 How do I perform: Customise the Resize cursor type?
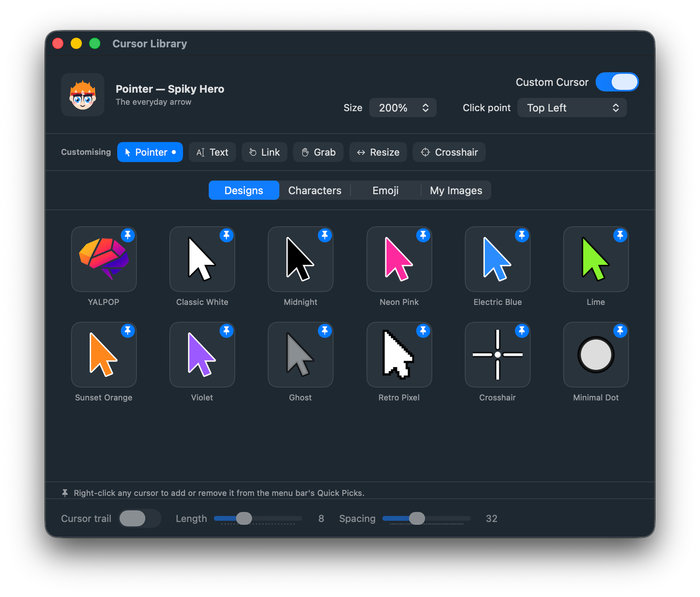tap(378, 152)
